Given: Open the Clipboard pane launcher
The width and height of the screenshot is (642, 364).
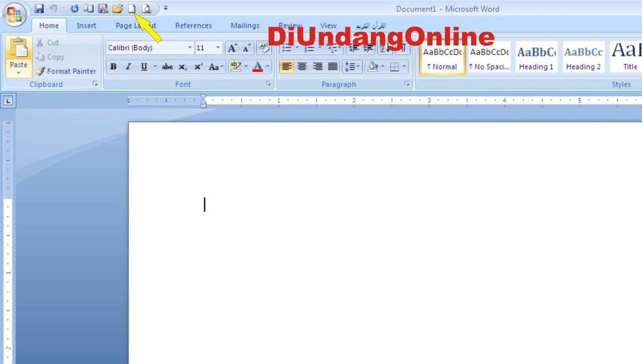Looking at the screenshot, I should (x=95, y=83).
